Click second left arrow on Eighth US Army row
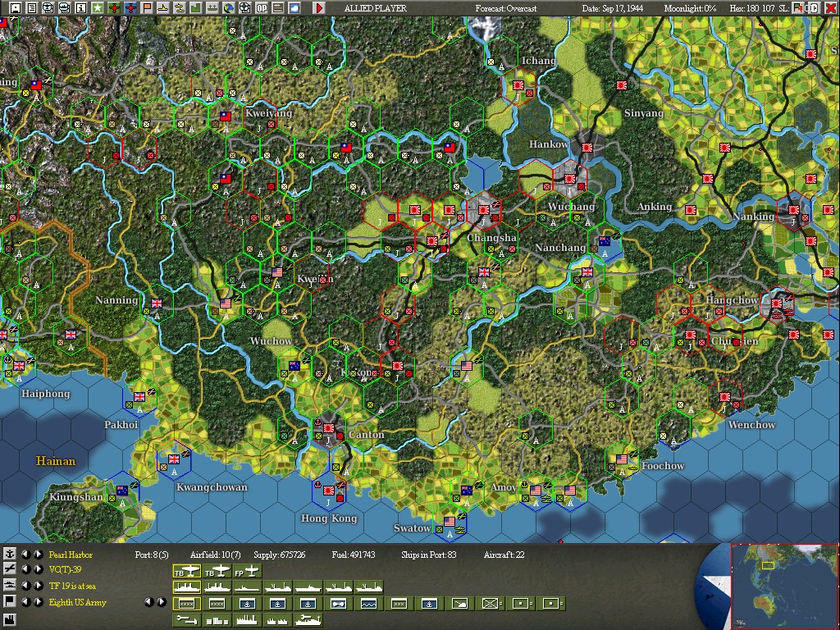 coord(149,601)
